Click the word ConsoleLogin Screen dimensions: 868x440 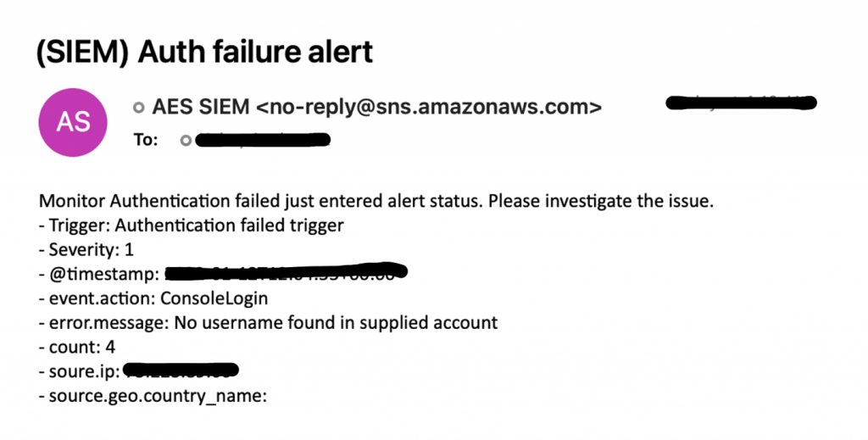[x=214, y=298]
